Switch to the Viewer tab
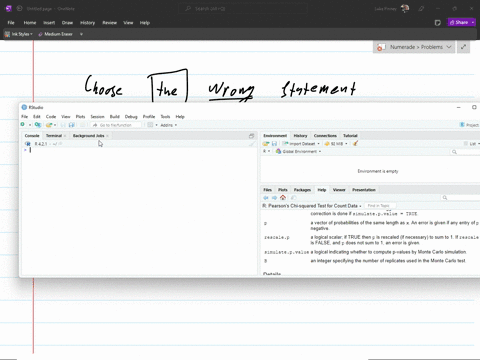480x360 pixels. click(339, 190)
